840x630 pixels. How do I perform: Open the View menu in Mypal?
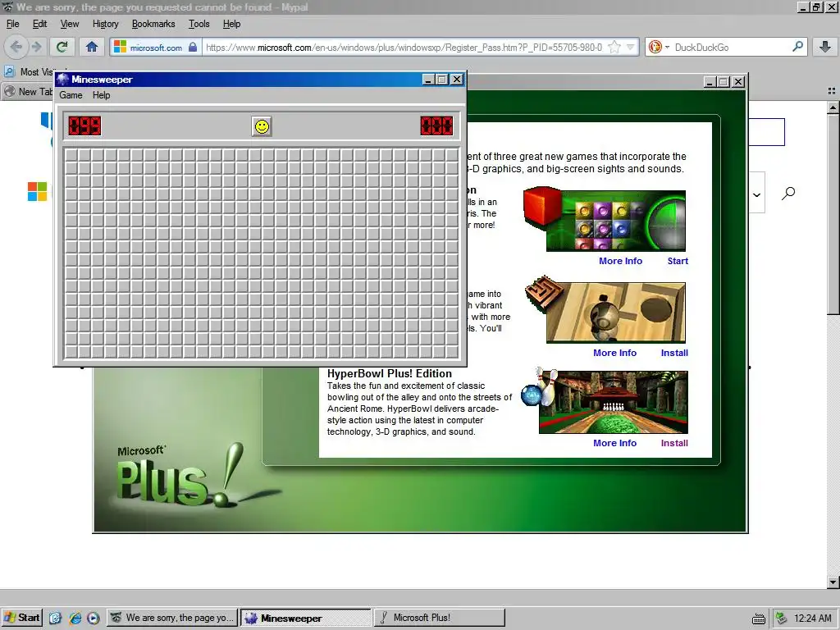pos(70,24)
